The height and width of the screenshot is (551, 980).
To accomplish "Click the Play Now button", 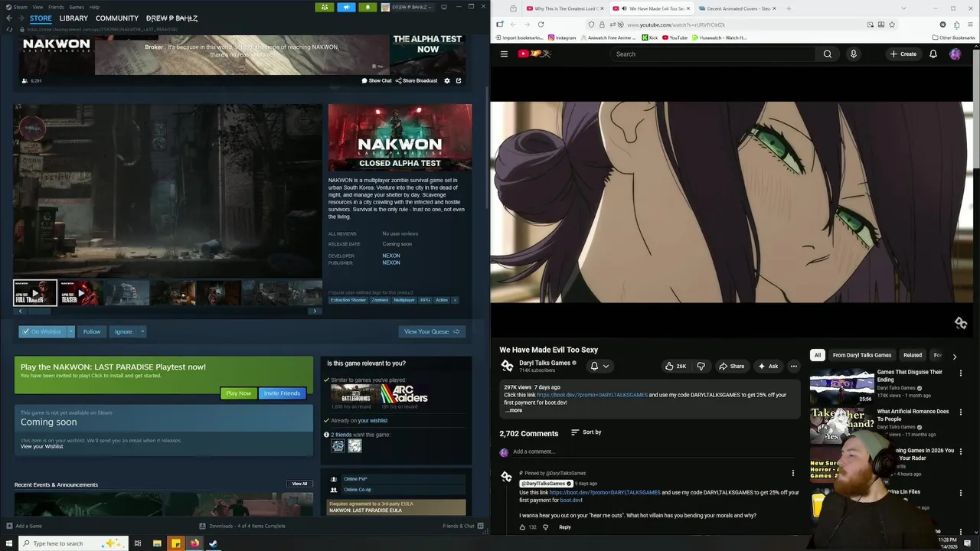I will point(238,393).
